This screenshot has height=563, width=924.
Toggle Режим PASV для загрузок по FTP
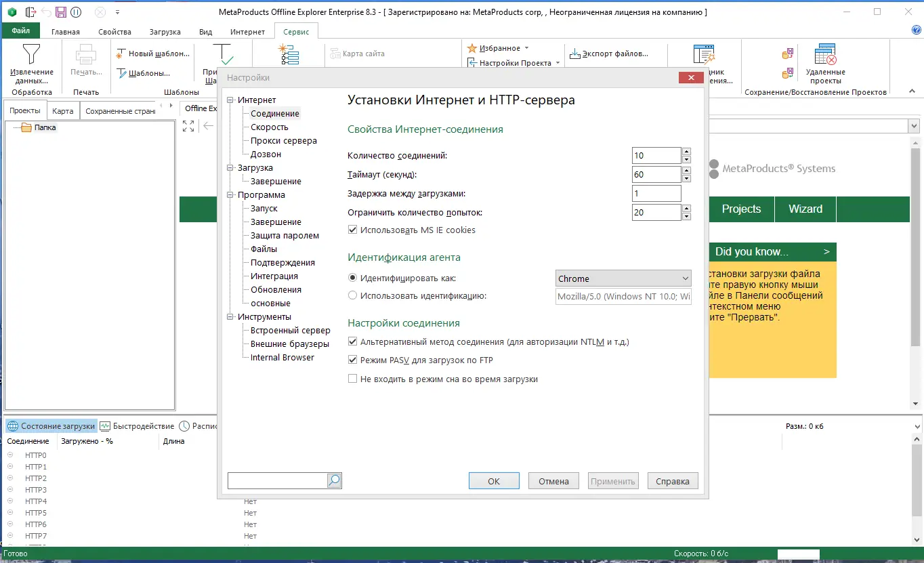(x=352, y=360)
